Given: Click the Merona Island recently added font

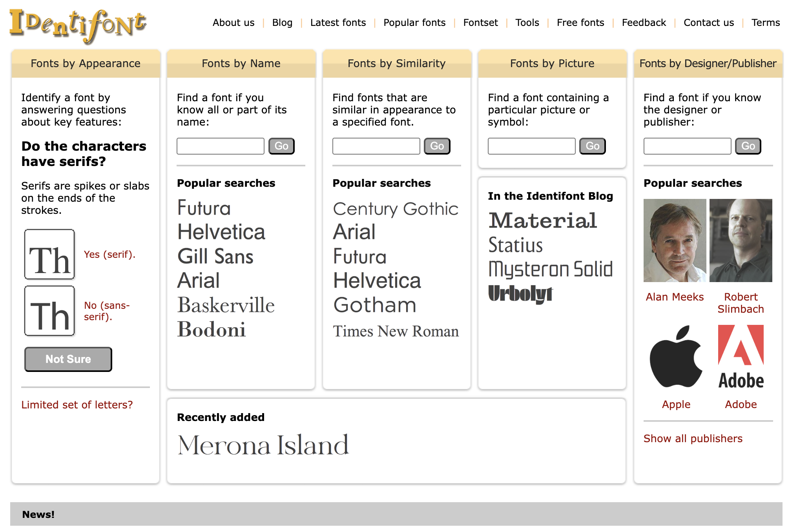Looking at the screenshot, I should (x=263, y=445).
